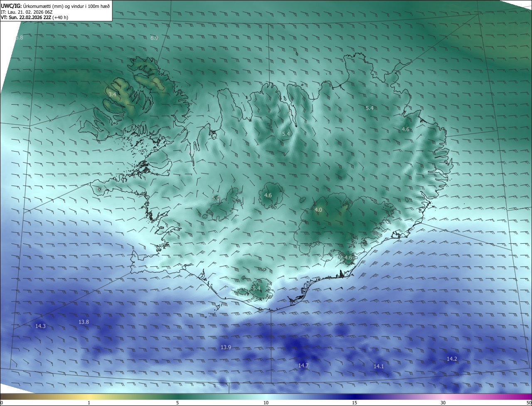Click the color scale tick label 1
The width and height of the screenshot is (532, 406).
89,403
